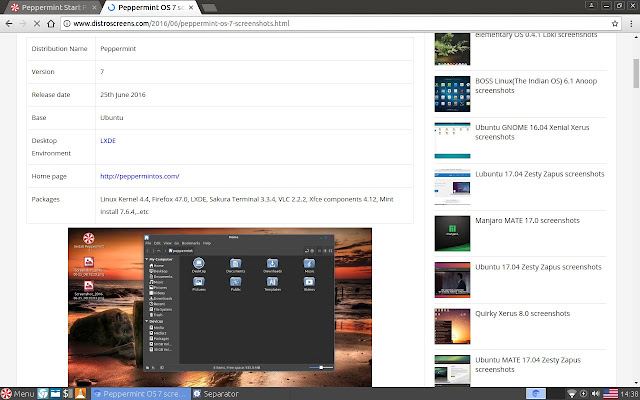
Task: Click the 14:38 clock in the tray
Action: [629, 394]
